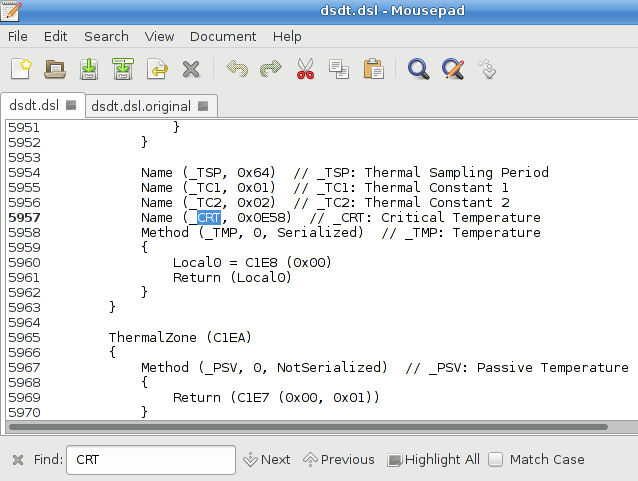The height and width of the screenshot is (481, 638).
Task: Click the Find text field containing CRT
Action: pos(151,460)
